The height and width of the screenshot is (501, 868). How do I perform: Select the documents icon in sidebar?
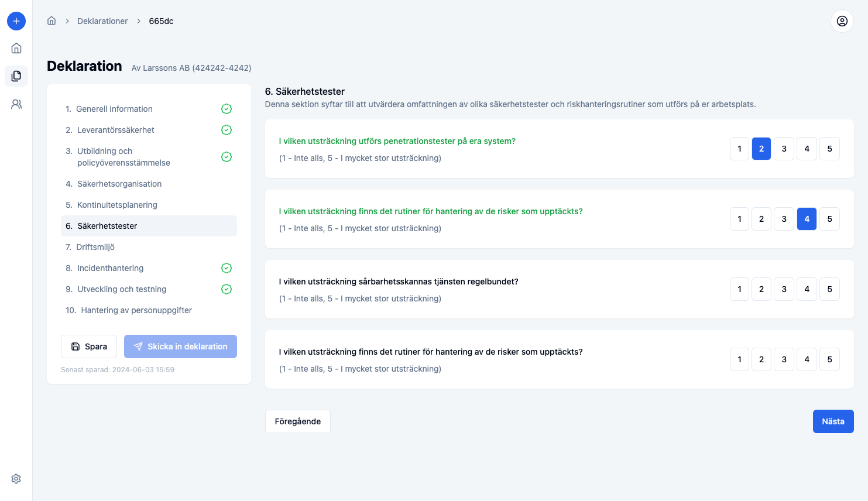(x=16, y=76)
